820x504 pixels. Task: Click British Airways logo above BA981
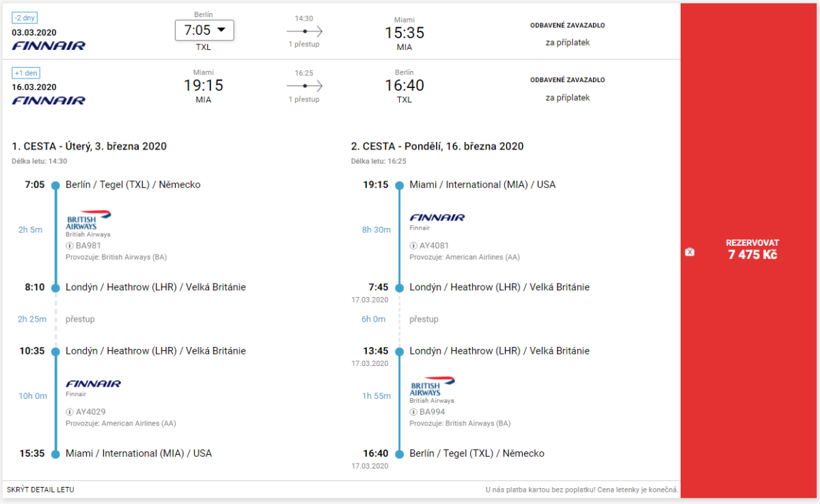coord(88,220)
